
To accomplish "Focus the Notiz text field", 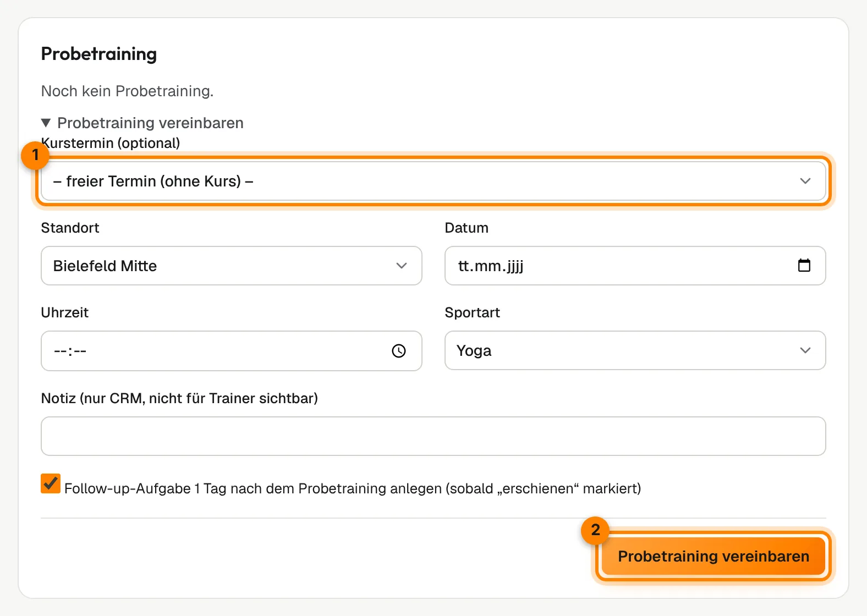I will click(x=433, y=436).
